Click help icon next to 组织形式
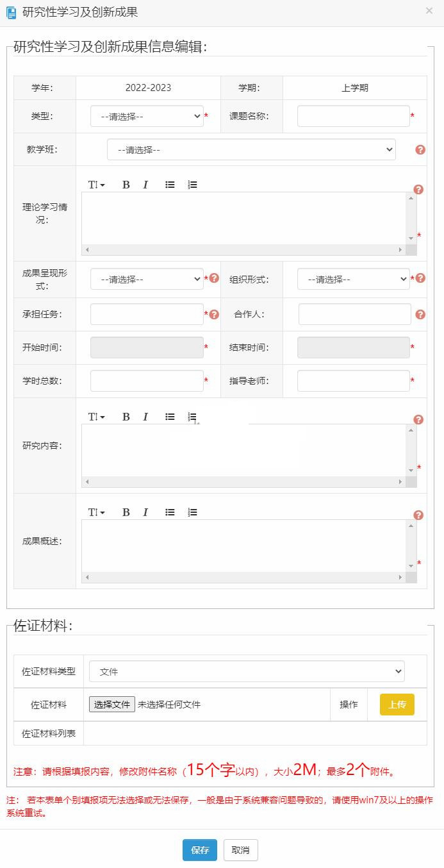The image size is (444, 868). click(420, 278)
